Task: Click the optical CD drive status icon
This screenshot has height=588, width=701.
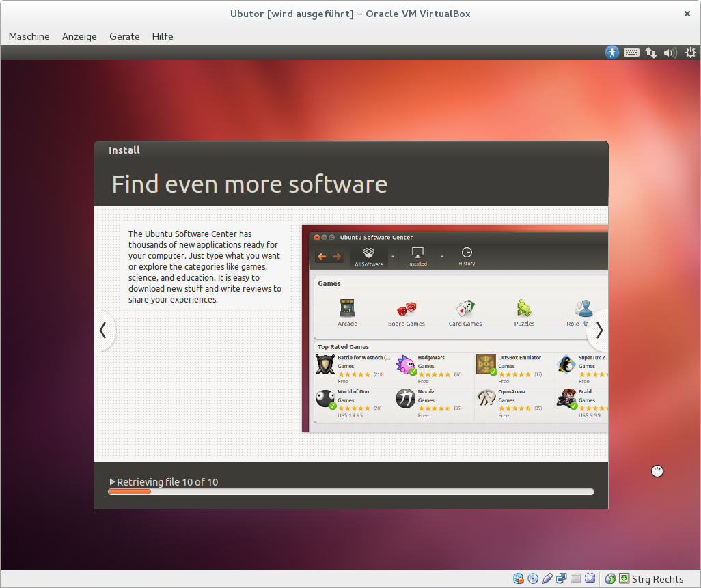Action: (x=533, y=579)
